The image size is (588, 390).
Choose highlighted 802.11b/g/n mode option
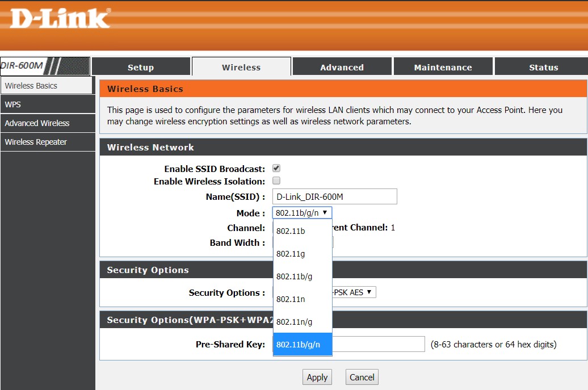click(303, 344)
